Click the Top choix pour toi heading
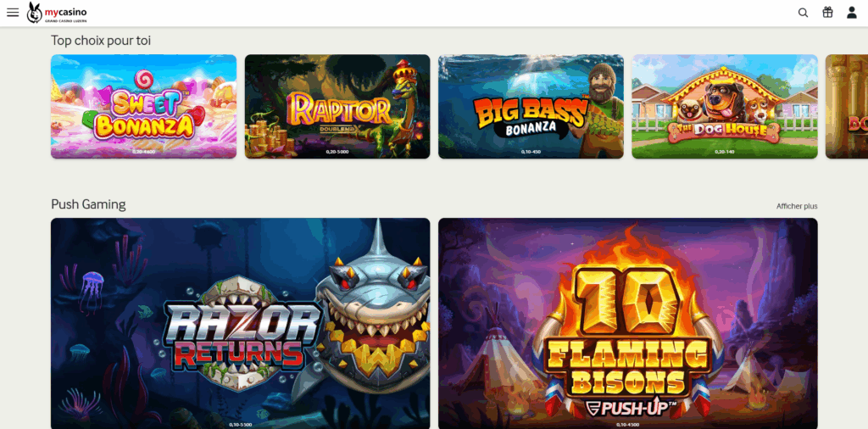Viewport: 868px width, 429px height. (x=101, y=41)
